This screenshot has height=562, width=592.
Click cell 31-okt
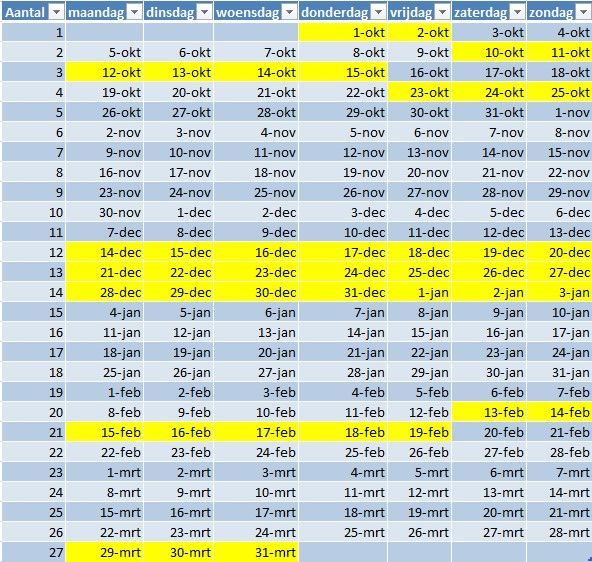(489, 112)
